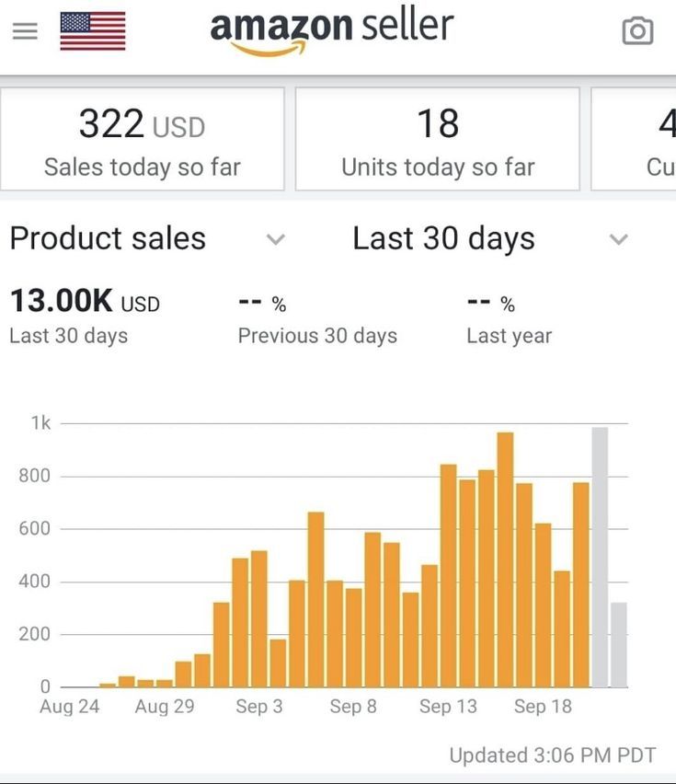Expand the Last 30 days dropdown

(619, 239)
